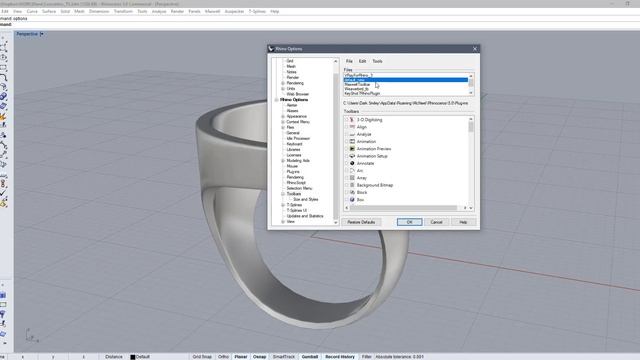
Task: Open the Surface menu in main menu bar
Action: point(49,11)
